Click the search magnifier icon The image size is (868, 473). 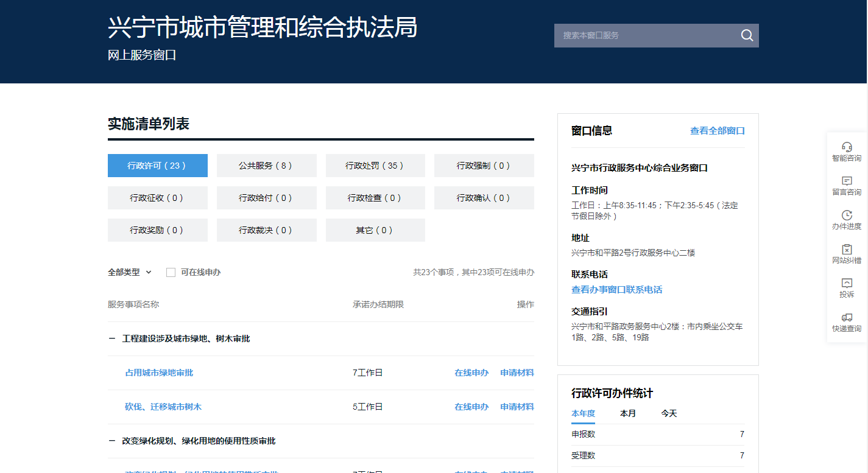747,35
